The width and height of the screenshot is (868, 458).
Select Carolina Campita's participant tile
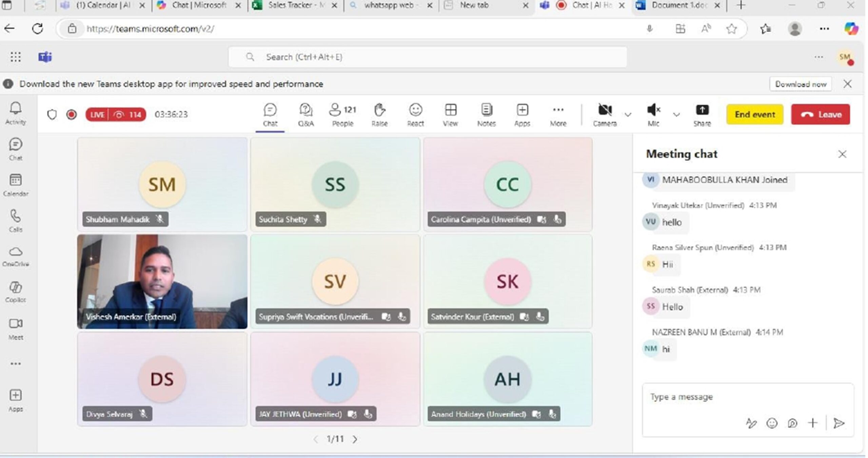point(508,184)
